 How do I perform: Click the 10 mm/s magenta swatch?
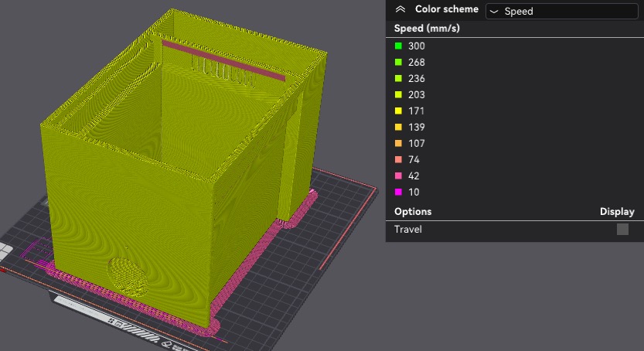398,192
